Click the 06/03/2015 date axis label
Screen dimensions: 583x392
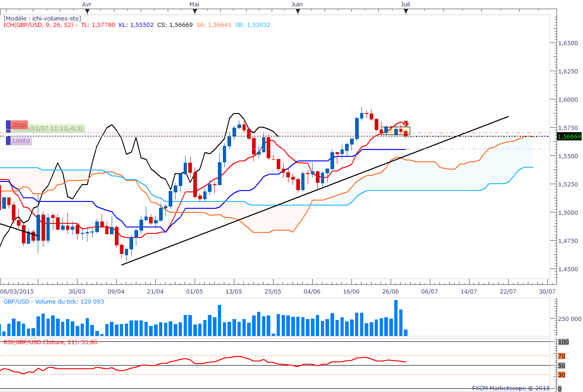pyautogui.click(x=16, y=291)
